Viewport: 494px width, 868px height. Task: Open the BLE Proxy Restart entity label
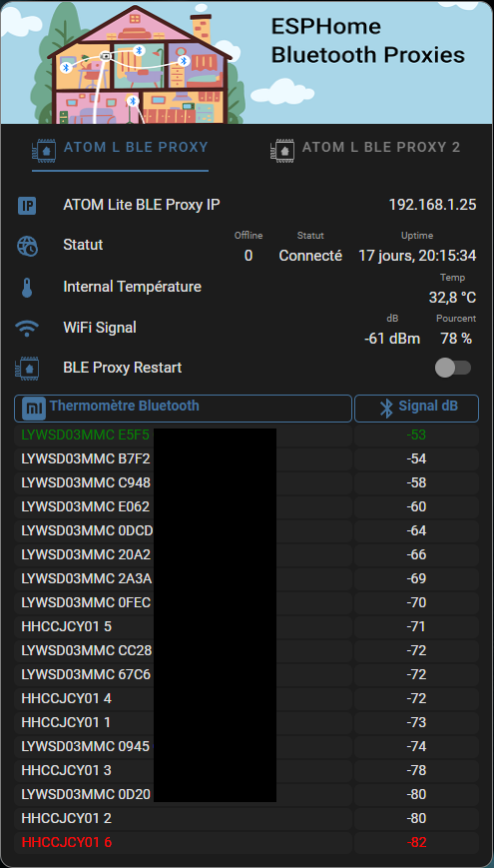[123, 368]
